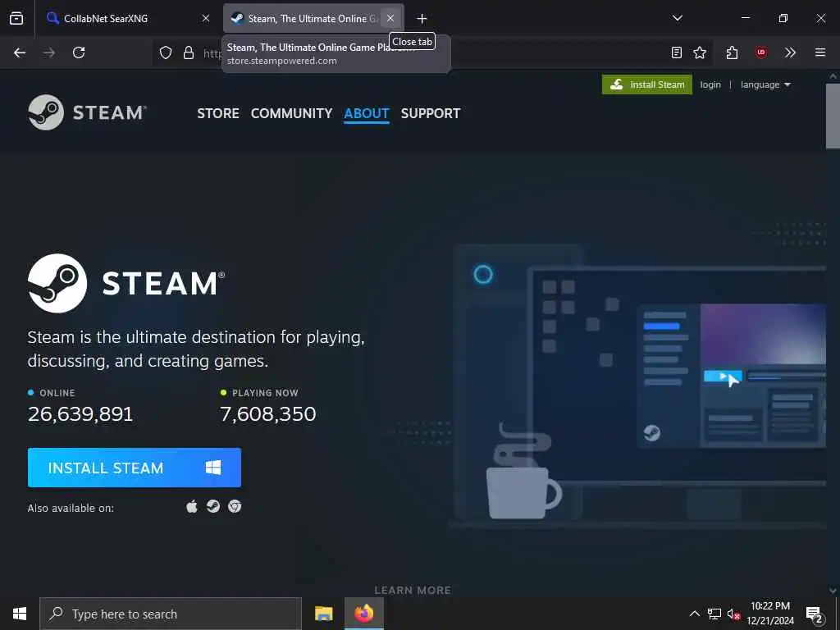Open the network status tray icon
Image resolution: width=840 pixels, height=630 pixels.
(x=714, y=614)
